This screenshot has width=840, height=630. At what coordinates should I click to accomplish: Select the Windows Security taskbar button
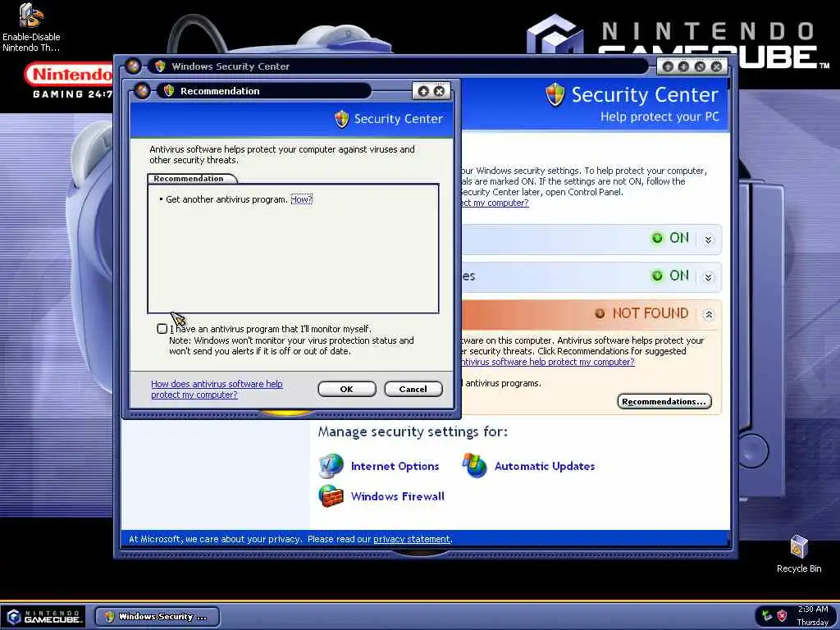(x=157, y=617)
